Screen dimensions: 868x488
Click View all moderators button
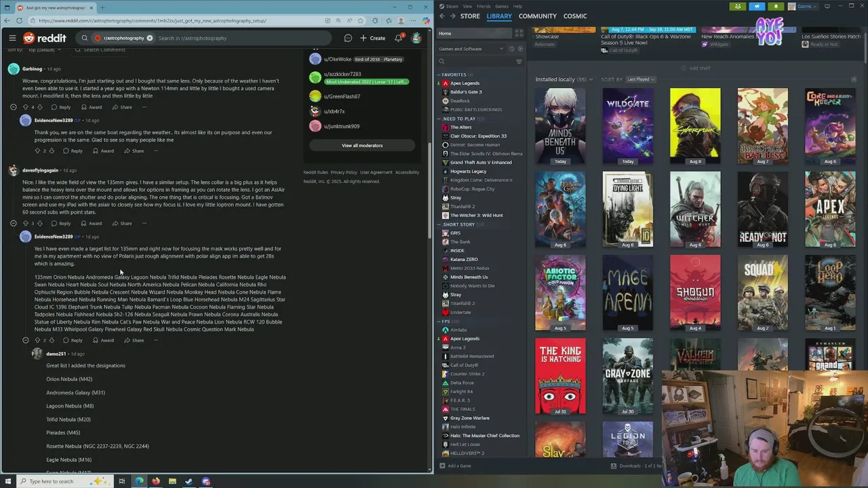tap(362, 145)
